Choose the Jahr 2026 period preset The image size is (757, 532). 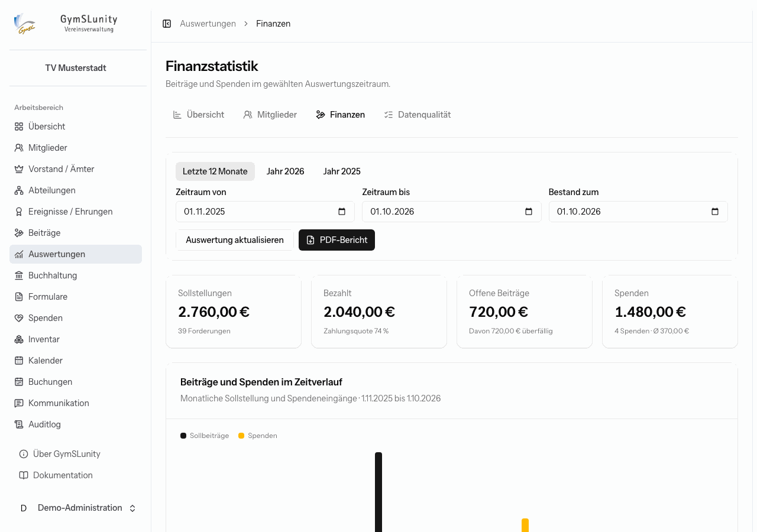tap(286, 171)
